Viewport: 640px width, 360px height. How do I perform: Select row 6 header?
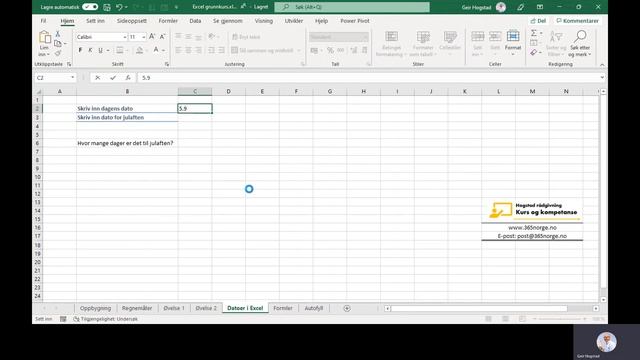point(37,143)
